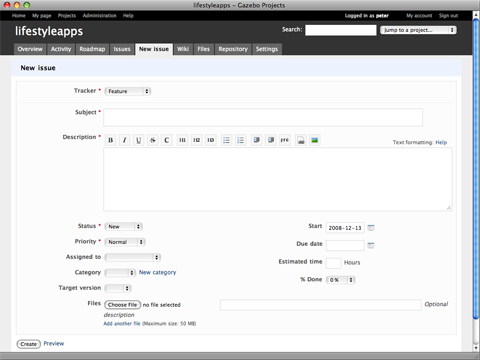
Task: Expand Jump to a project selector
Action: pos(418,30)
